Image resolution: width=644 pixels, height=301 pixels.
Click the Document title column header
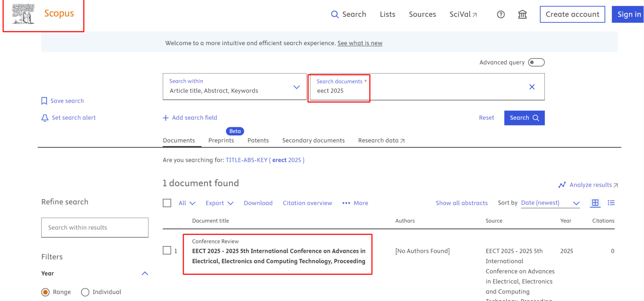[x=210, y=221]
